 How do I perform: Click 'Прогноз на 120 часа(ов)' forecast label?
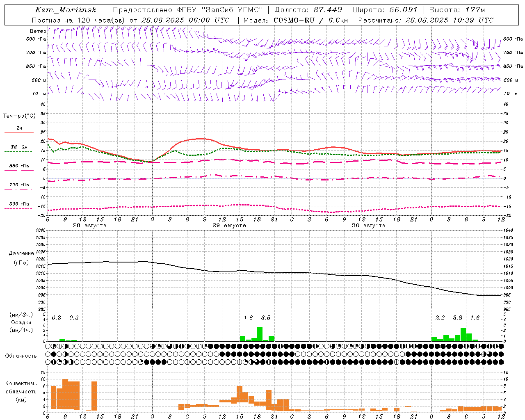point(79,20)
